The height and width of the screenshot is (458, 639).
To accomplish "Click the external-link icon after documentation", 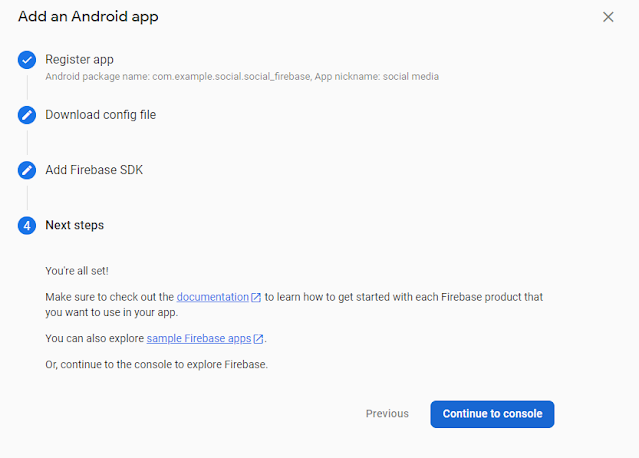I will point(257,298).
